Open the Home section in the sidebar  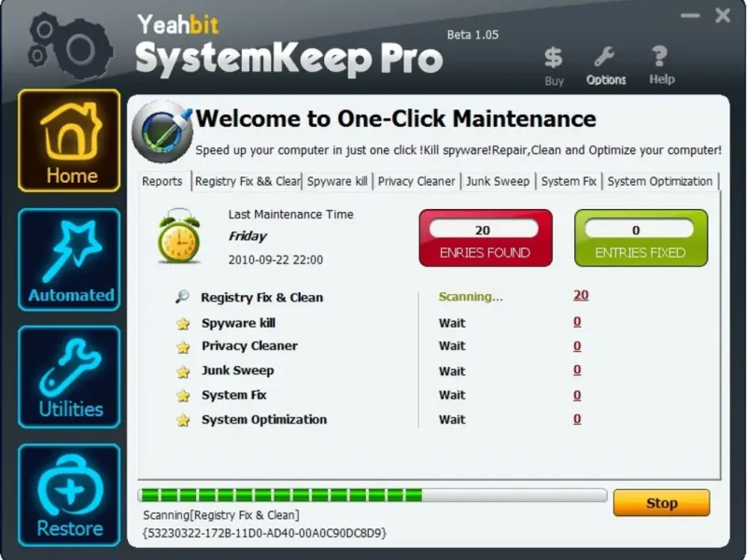pyautogui.click(x=69, y=141)
